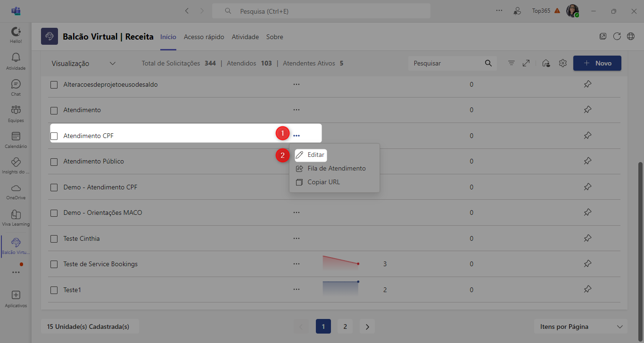The width and height of the screenshot is (644, 343).
Task: Open the settings gear in toolbar
Action: pyautogui.click(x=562, y=63)
